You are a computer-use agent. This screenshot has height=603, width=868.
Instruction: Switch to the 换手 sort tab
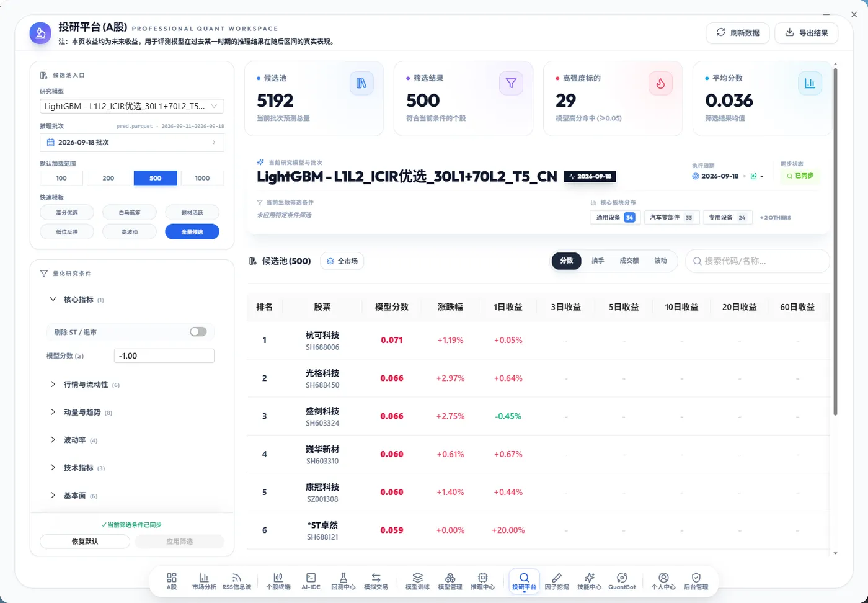(598, 261)
